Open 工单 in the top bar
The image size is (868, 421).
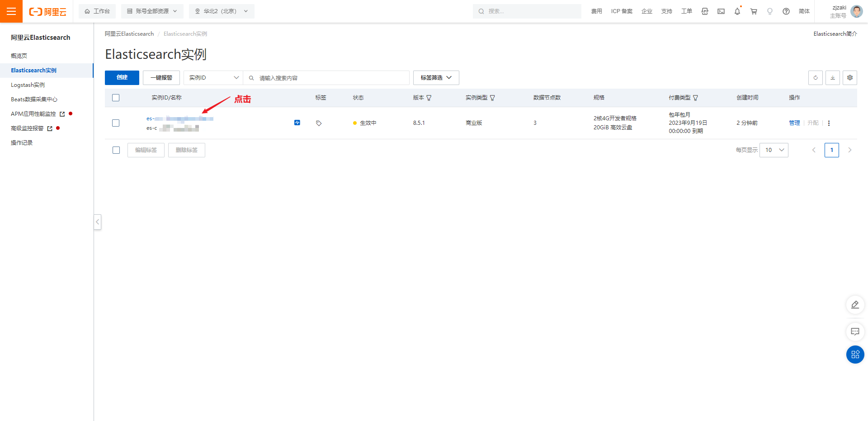coord(687,11)
